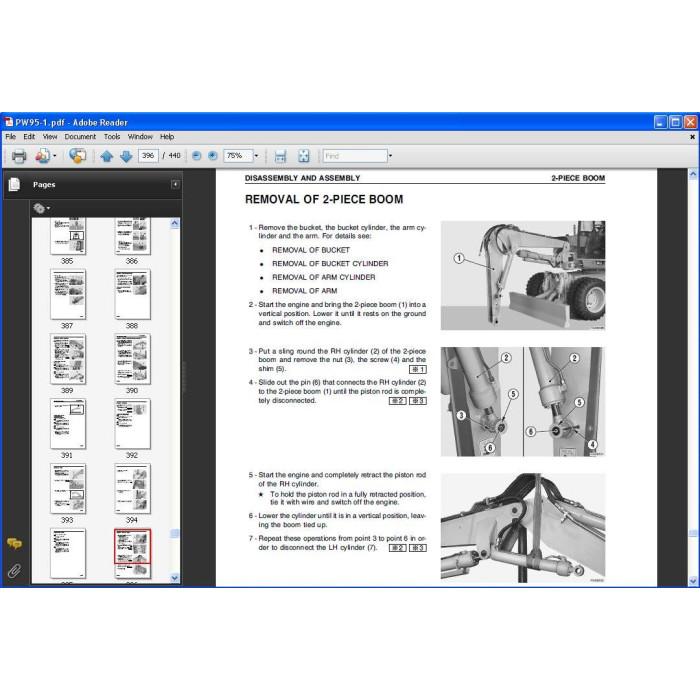Click thumbnail panel scroll up arrow
The image size is (700, 700).
[175, 223]
